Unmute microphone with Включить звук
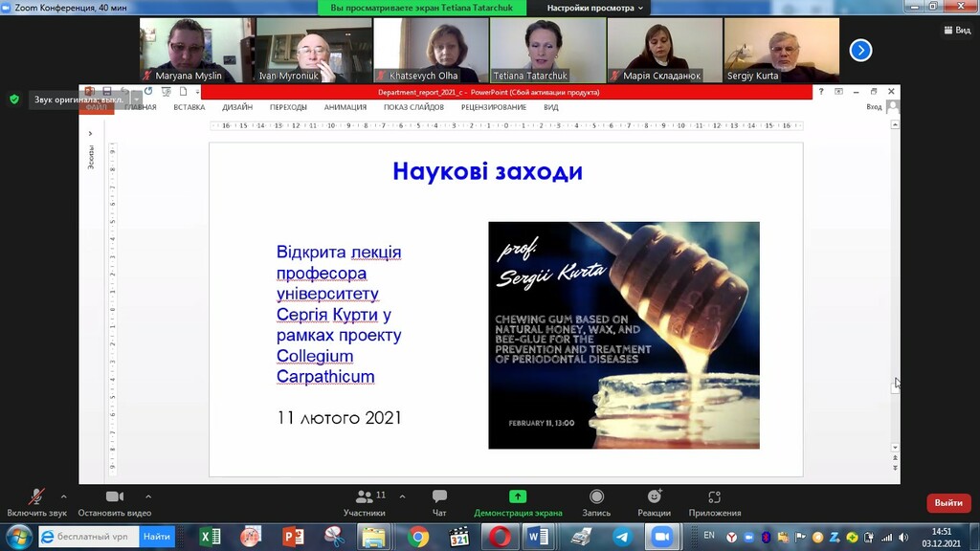 36,503
